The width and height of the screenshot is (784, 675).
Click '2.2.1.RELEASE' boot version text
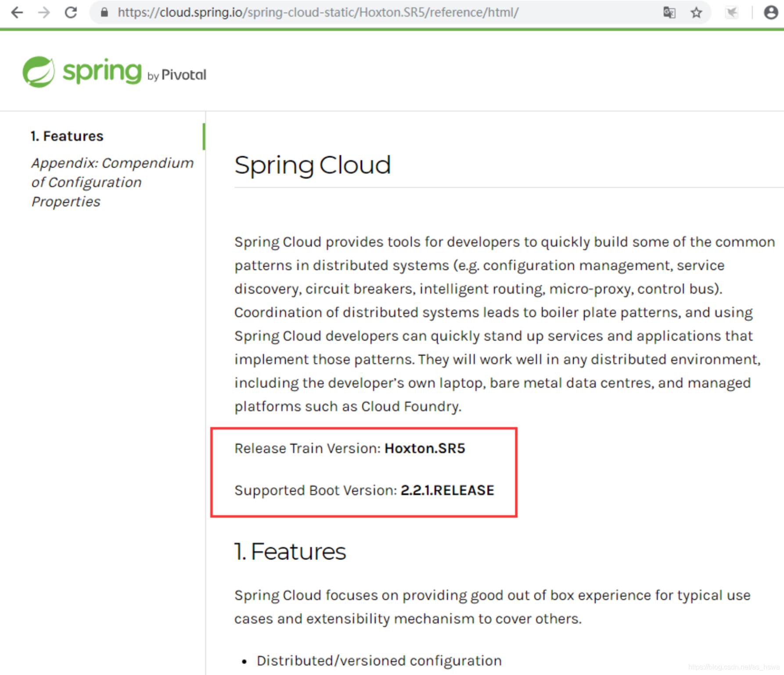pyautogui.click(x=447, y=490)
